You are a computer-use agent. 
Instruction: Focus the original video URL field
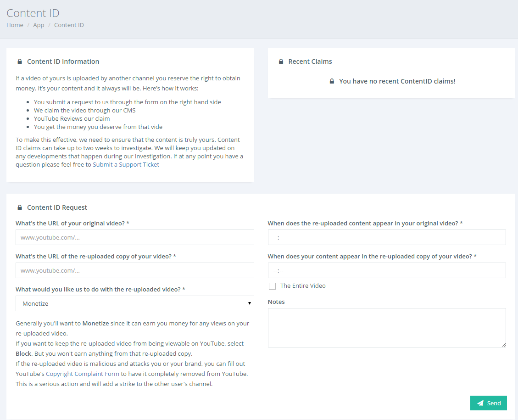[x=135, y=237]
